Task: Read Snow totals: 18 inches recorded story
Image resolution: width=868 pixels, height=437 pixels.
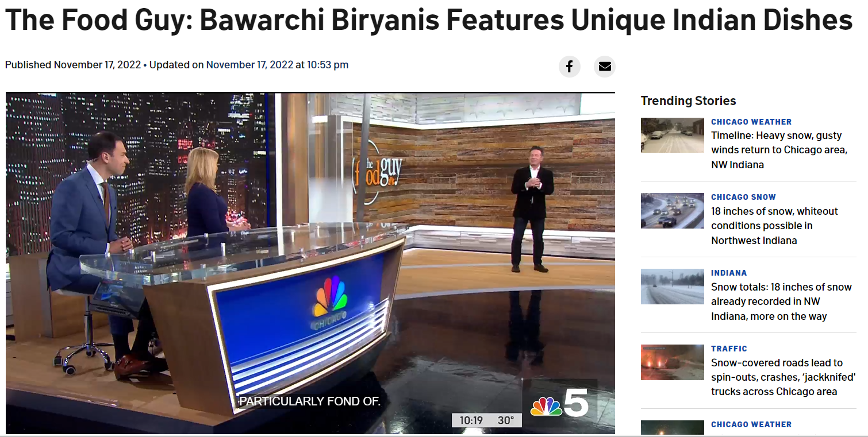Action: [781, 301]
